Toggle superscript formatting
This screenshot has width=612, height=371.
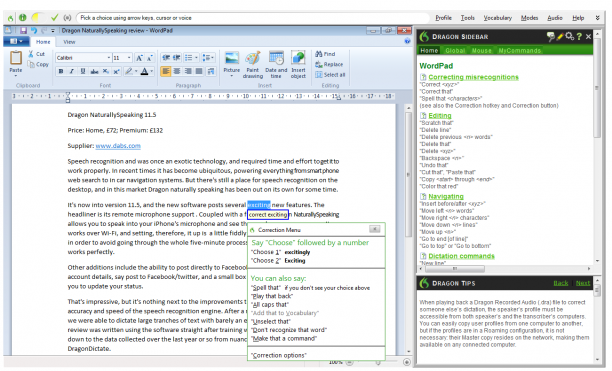(116, 71)
